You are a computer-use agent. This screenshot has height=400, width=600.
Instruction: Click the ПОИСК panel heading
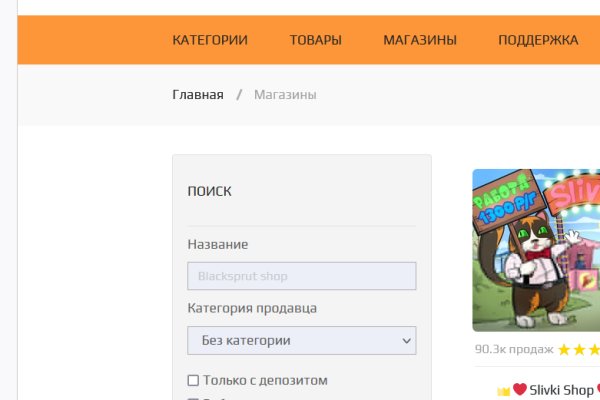(209, 191)
